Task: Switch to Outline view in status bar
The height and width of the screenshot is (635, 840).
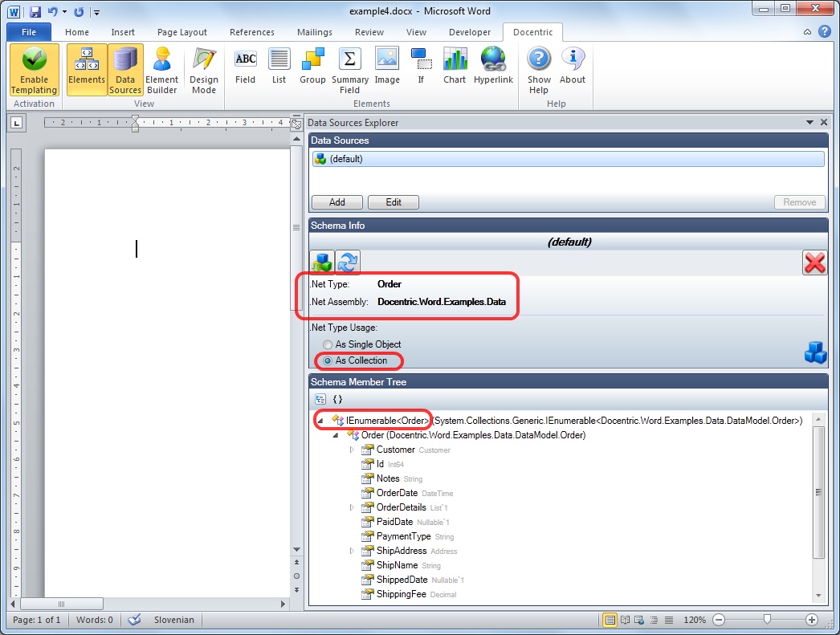Action: tap(654, 620)
